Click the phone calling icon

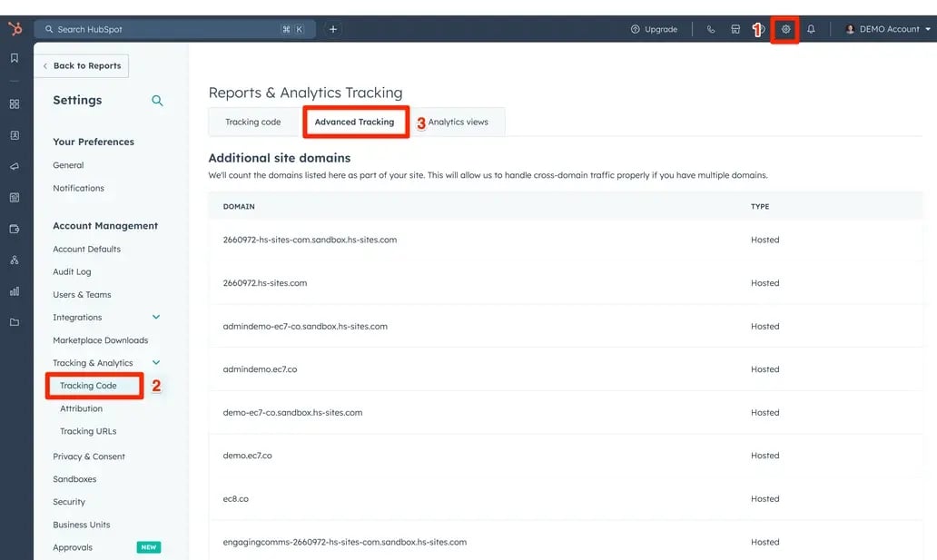(x=710, y=29)
